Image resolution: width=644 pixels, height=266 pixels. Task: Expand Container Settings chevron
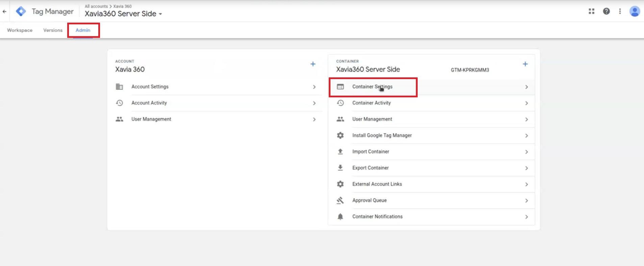(x=526, y=87)
